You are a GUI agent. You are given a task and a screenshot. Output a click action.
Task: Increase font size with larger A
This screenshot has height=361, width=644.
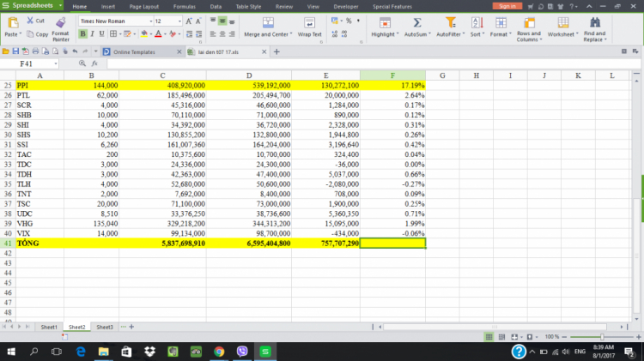pyautogui.click(x=189, y=21)
